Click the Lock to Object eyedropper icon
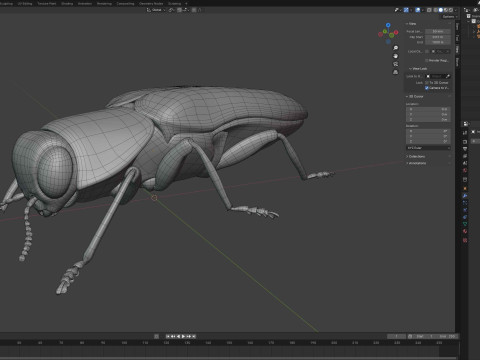This screenshot has width=480, height=360. (448, 76)
